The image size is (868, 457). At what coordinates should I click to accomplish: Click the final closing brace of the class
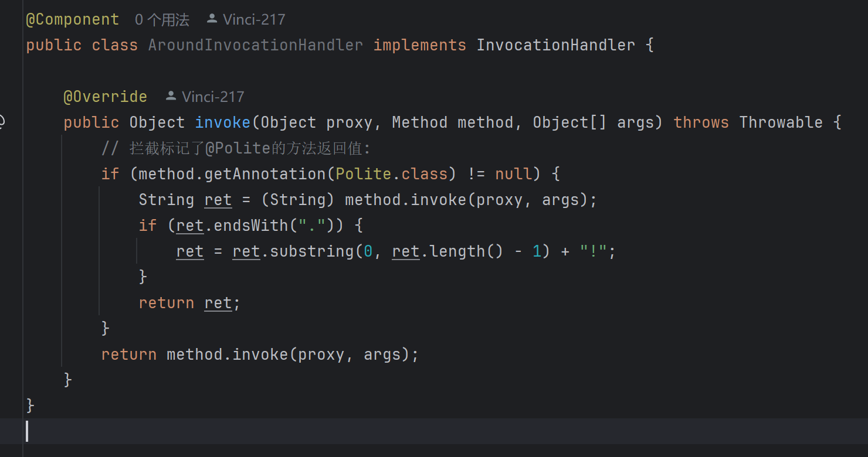click(30, 405)
